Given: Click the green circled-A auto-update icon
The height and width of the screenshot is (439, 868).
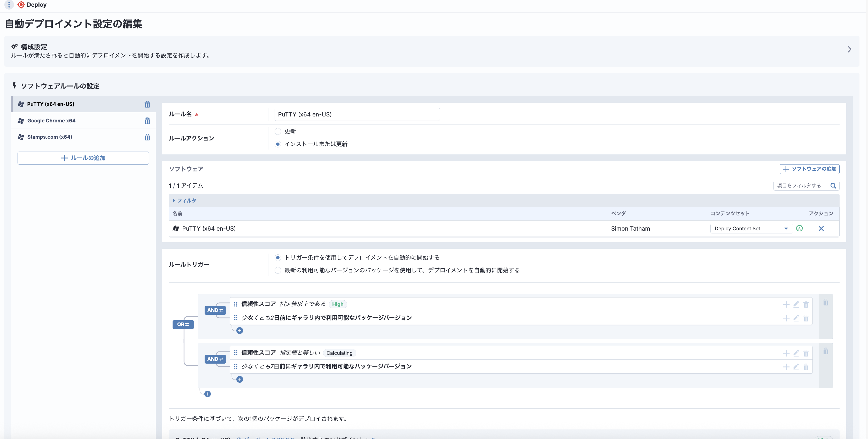Looking at the screenshot, I should tap(800, 229).
